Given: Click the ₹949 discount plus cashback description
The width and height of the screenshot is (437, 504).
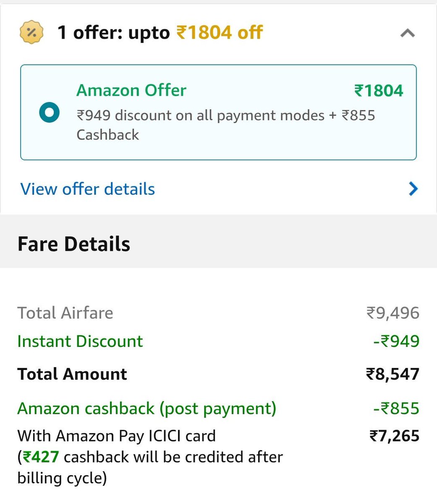Looking at the screenshot, I should point(226,125).
